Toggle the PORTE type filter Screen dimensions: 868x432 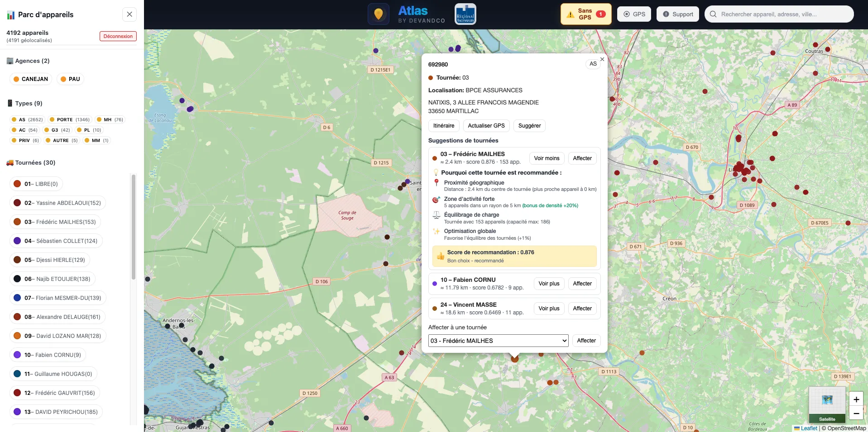(x=69, y=120)
